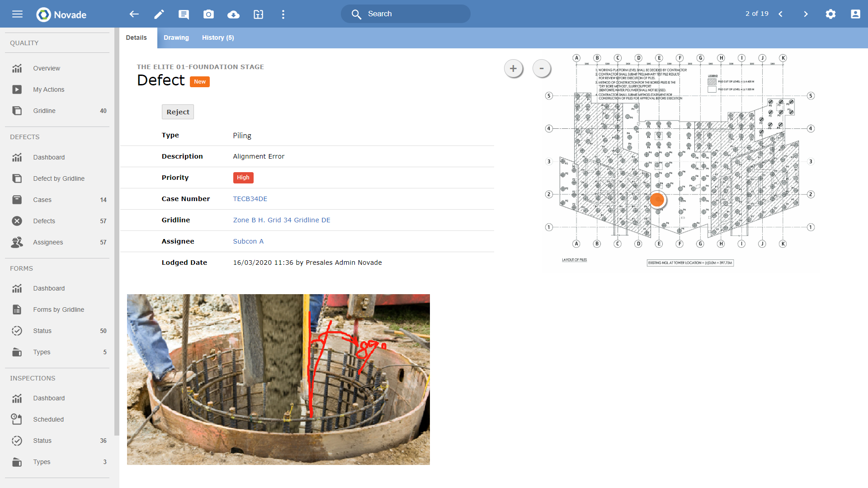Open the Subcon A assignee link

(248, 241)
